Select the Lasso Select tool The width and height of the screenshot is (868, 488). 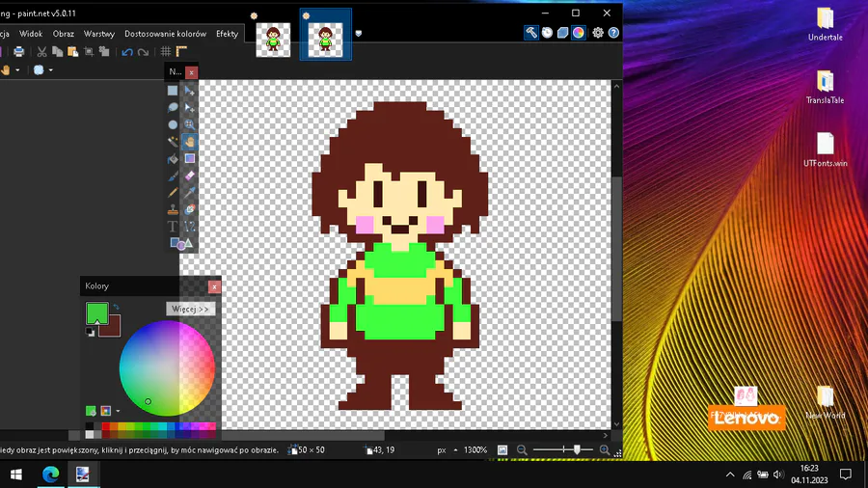tap(173, 108)
